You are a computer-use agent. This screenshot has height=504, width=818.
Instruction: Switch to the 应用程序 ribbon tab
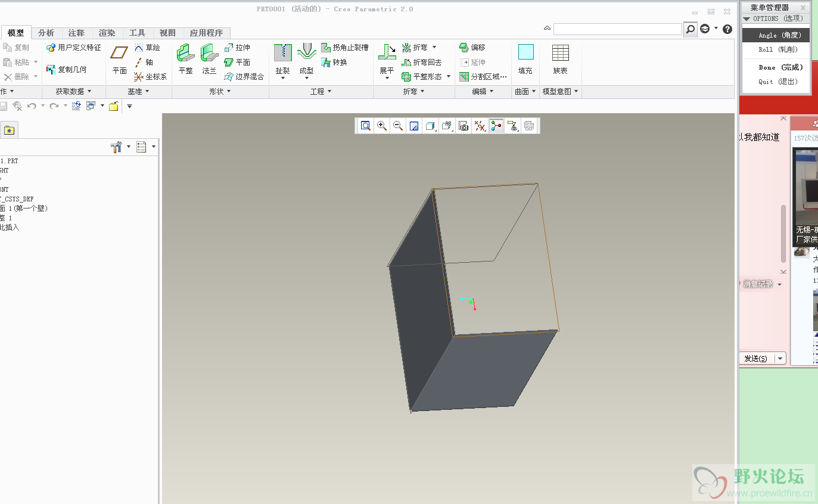point(206,33)
